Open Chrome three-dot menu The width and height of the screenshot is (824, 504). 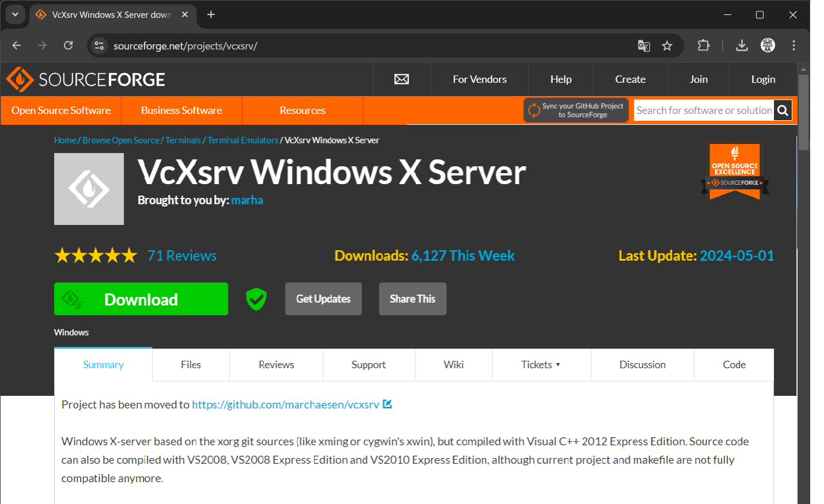793,45
